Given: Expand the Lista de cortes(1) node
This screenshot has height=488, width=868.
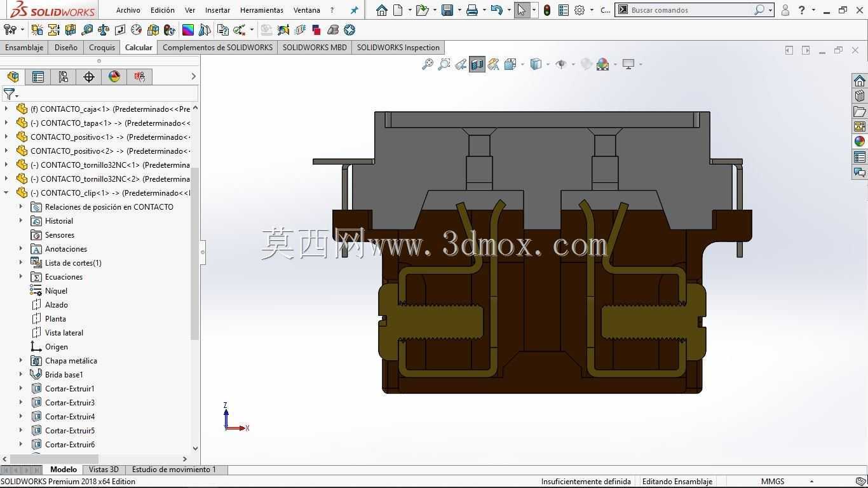Looking at the screenshot, I should pyautogui.click(x=21, y=262).
